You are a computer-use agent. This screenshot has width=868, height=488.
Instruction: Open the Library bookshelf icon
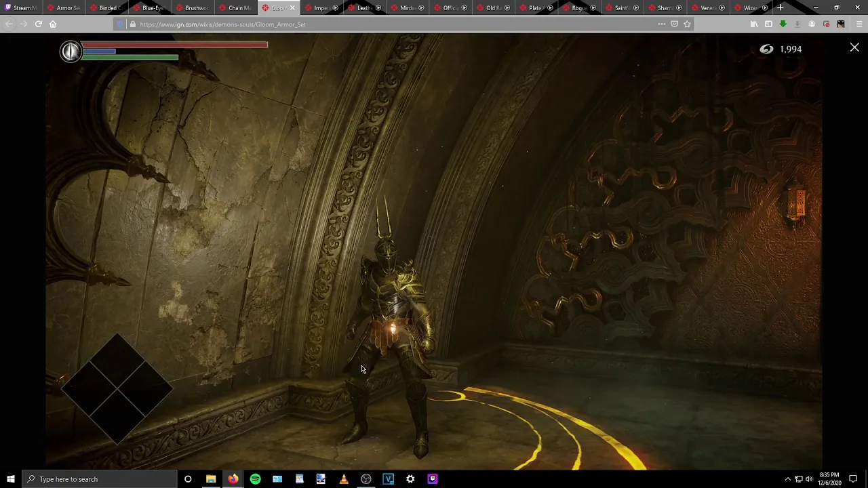pos(753,24)
